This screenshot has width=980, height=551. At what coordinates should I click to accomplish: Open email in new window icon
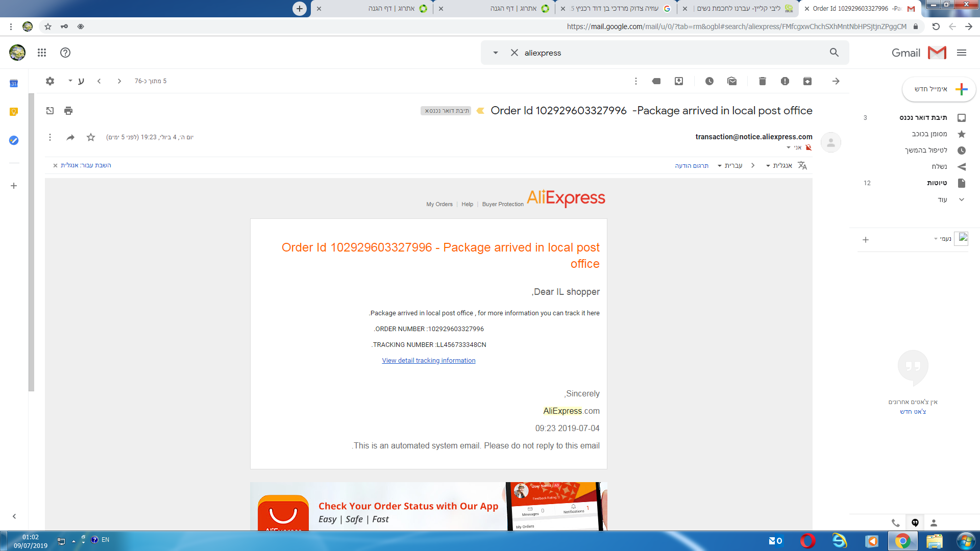coord(50,111)
